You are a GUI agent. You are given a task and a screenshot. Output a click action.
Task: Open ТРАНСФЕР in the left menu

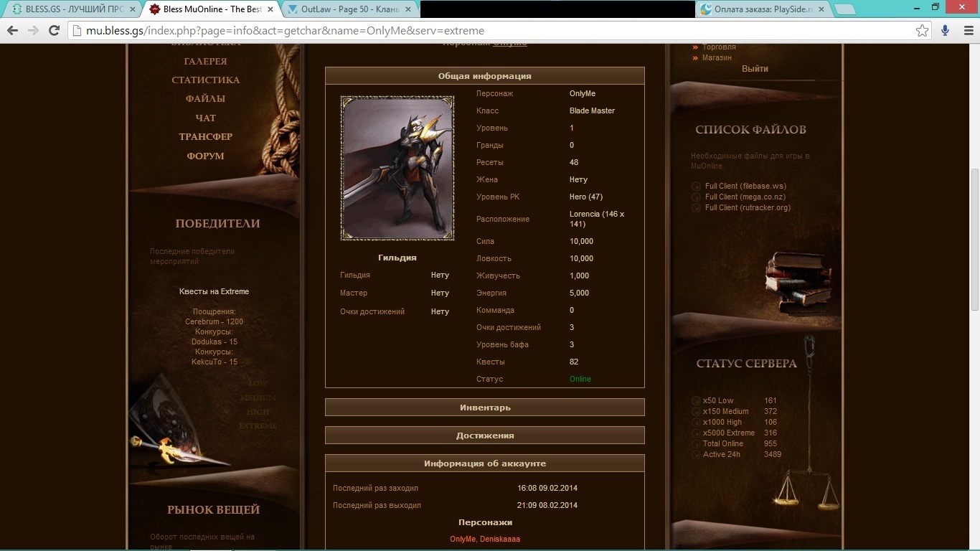[x=205, y=137]
